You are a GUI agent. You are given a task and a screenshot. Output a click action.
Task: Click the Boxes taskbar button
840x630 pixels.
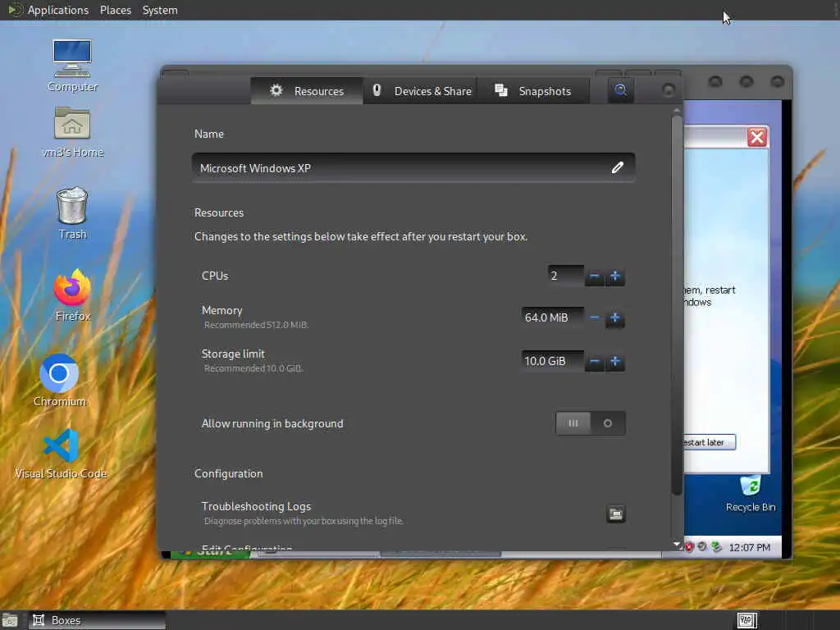point(97,620)
